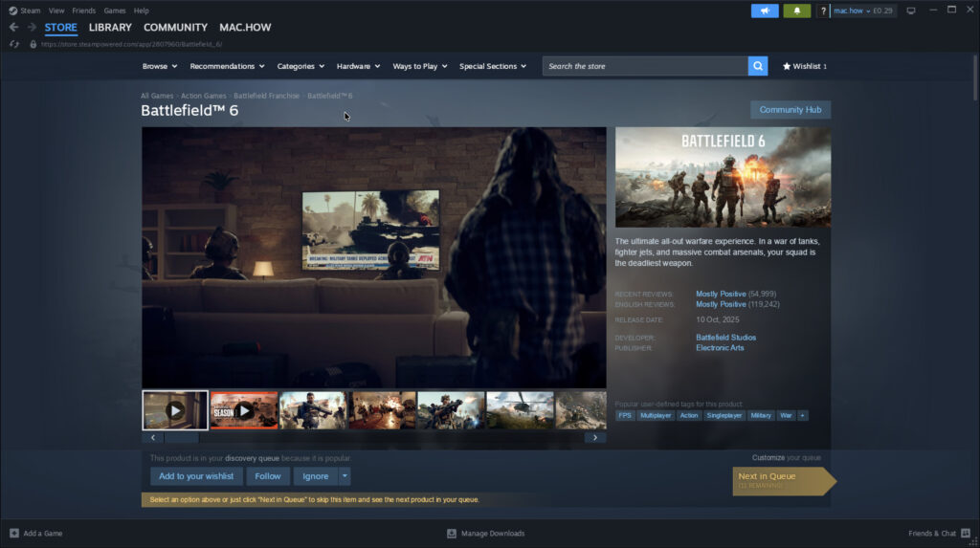Click the Community Hub button
This screenshot has width=980, height=548.
click(790, 109)
